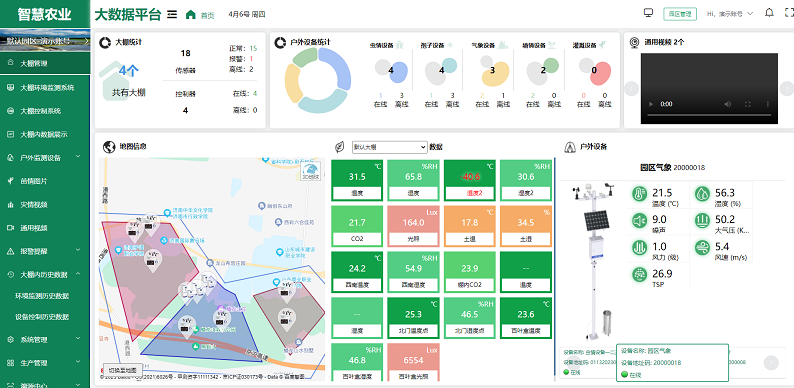794x388 pixels.
Task: Show next video with right arrow
Action: (786, 89)
